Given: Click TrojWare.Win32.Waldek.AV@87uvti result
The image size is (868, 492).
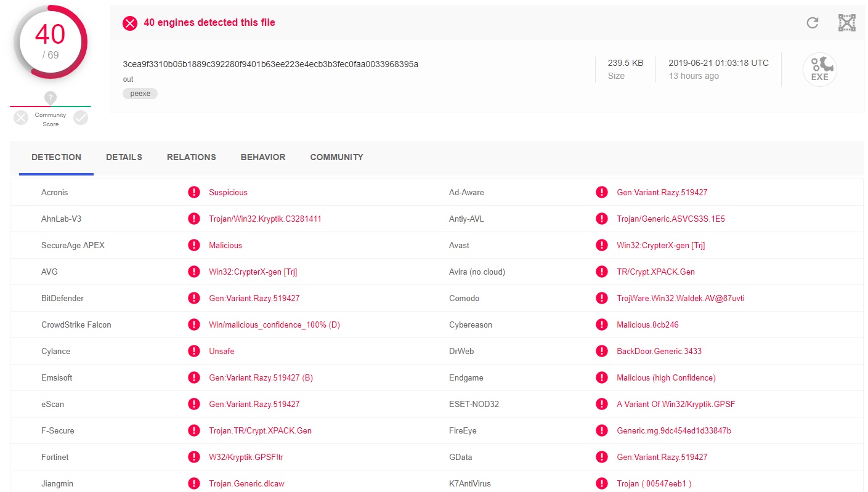Looking at the screenshot, I should [x=681, y=298].
